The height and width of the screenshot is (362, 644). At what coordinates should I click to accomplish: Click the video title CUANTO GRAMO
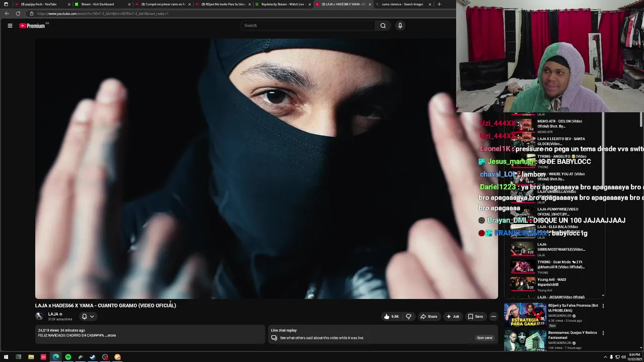(x=105, y=305)
